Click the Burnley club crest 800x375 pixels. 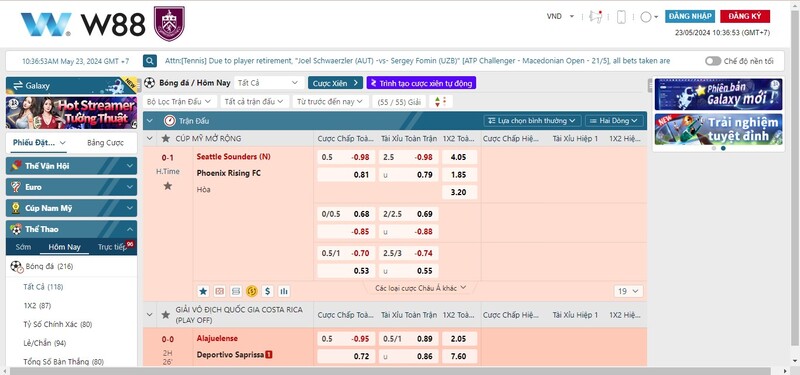tap(169, 23)
